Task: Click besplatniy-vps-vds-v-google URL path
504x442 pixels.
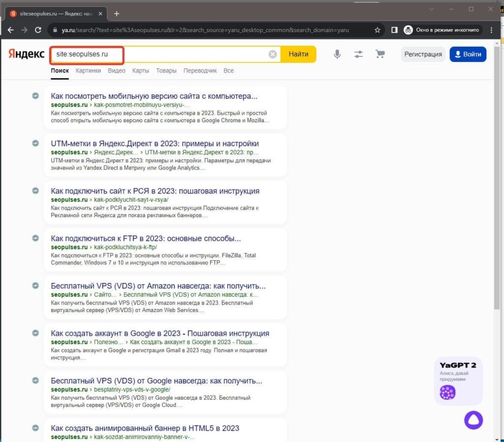Action: 132,390
